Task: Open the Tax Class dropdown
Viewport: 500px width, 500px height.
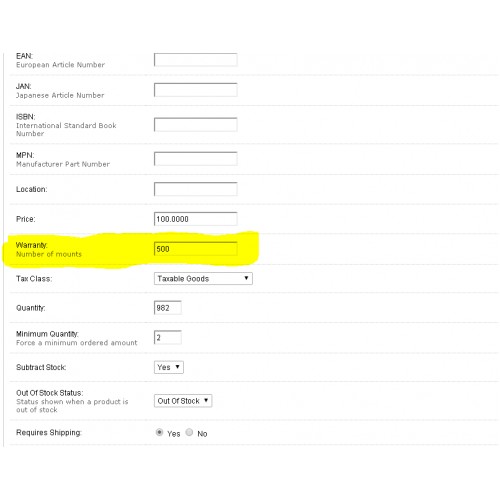Action: click(x=203, y=278)
